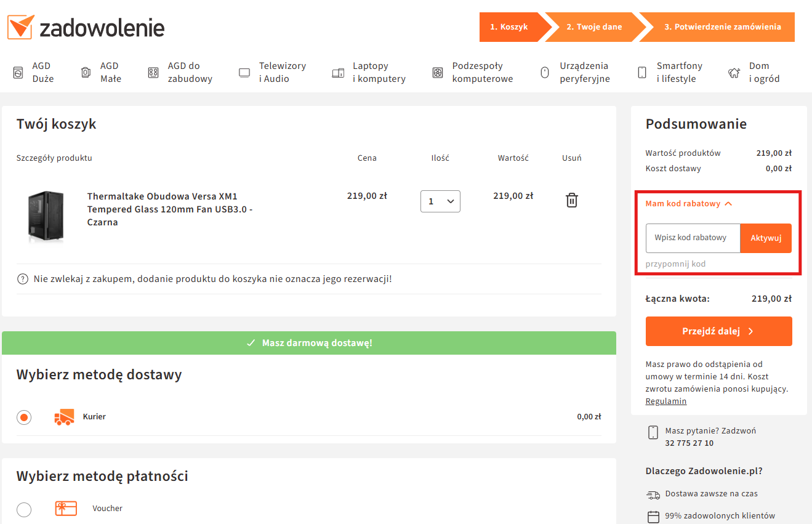This screenshot has height=524, width=812.
Task: Open AGD do zabudowy category icon
Action: click(153, 73)
